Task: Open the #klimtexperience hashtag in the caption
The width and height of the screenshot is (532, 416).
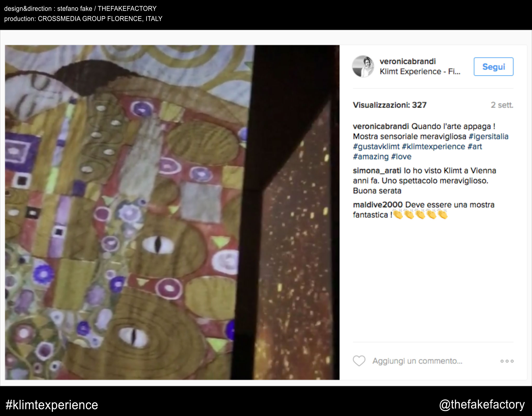Action: click(x=433, y=146)
